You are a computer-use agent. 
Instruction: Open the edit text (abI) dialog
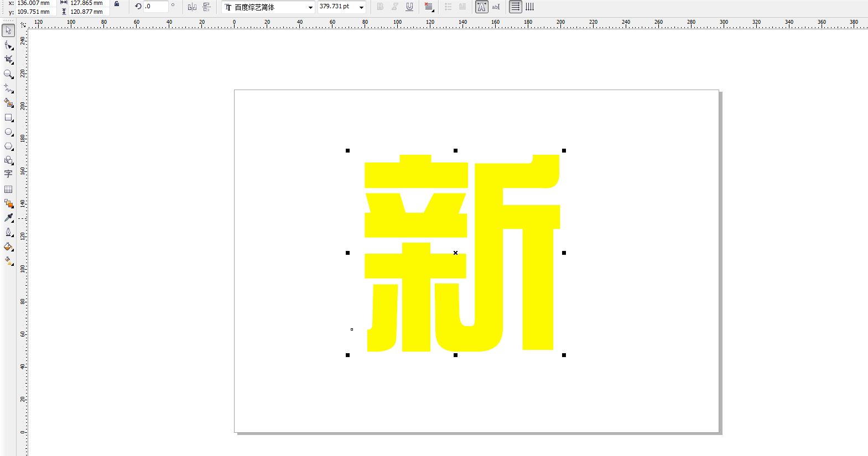click(x=496, y=7)
